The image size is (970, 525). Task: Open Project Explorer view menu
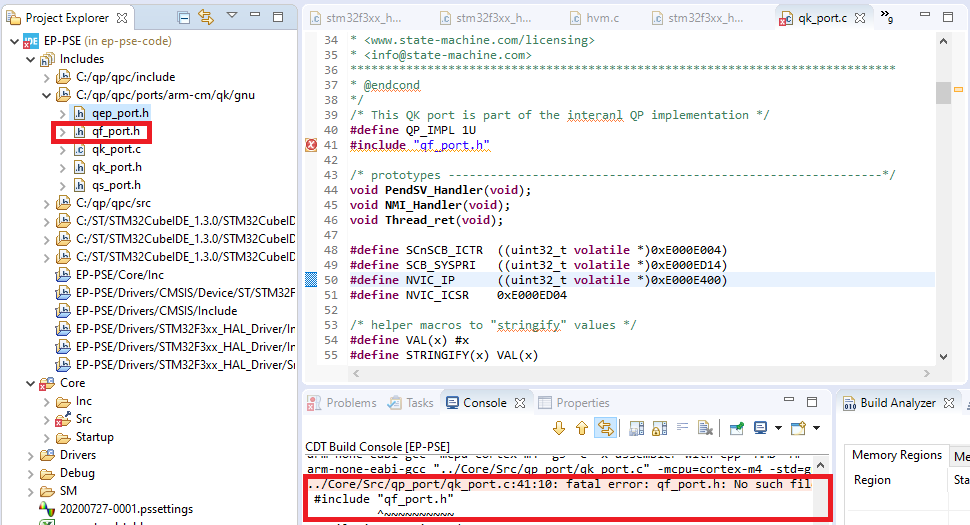click(x=232, y=15)
